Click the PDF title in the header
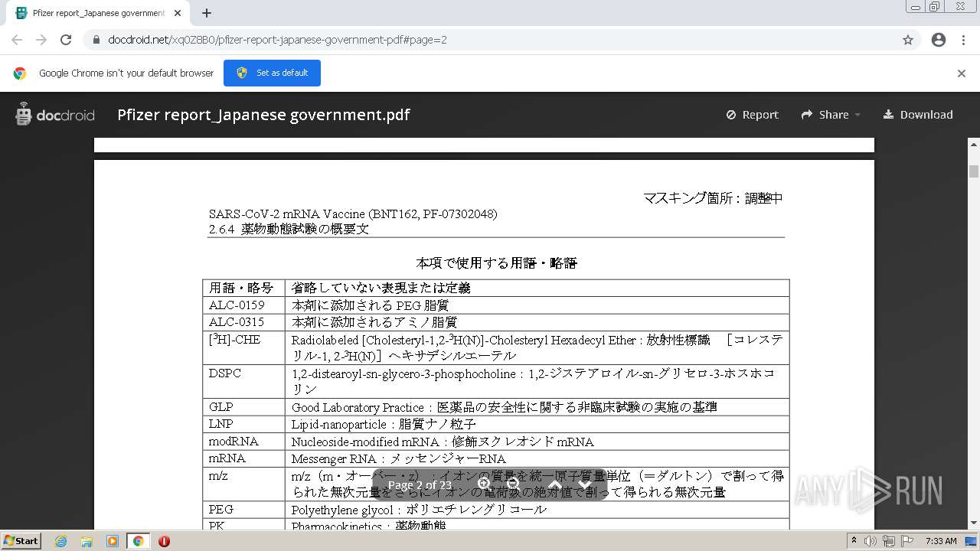The height and width of the screenshot is (551, 980). click(263, 115)
